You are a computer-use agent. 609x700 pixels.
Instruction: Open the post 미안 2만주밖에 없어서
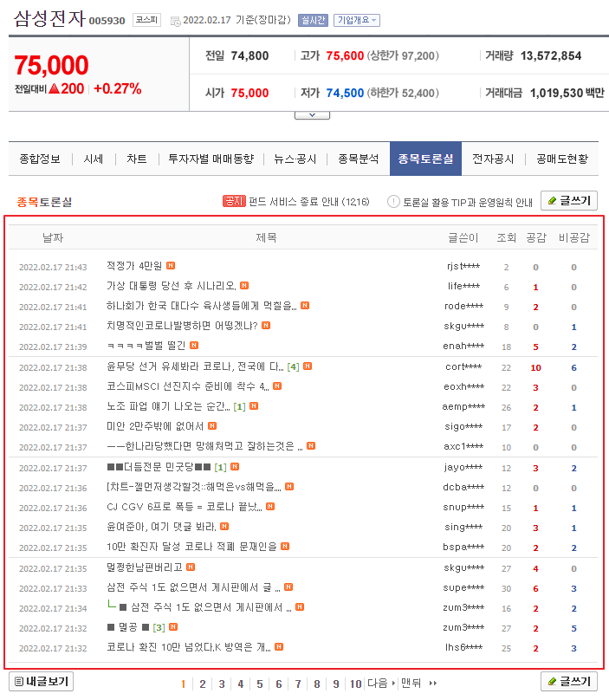[155, 426]
